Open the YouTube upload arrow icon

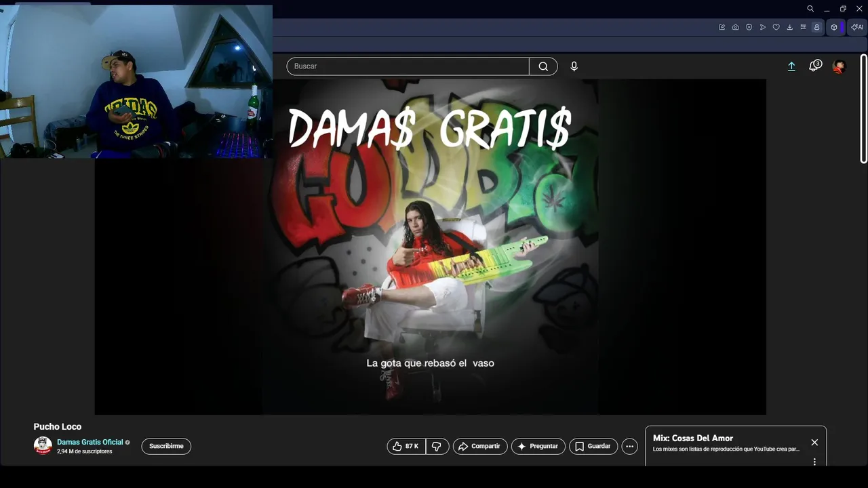coord(791,66)
